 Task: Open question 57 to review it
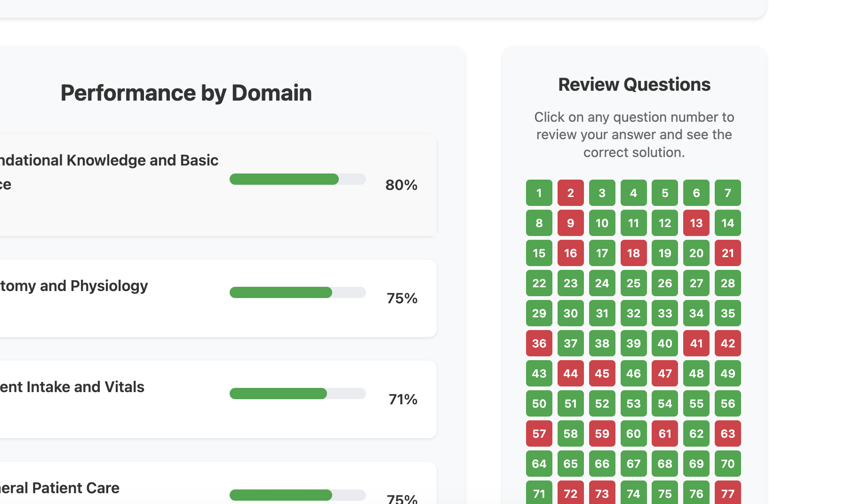[x=539, y=433]
